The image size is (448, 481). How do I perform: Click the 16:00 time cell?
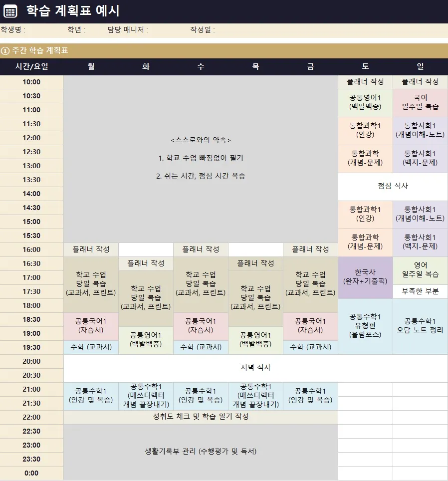(x=31, y=249)
